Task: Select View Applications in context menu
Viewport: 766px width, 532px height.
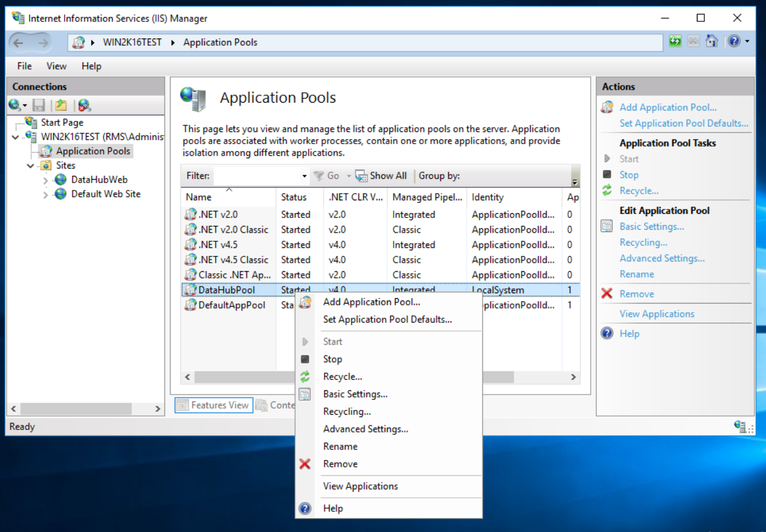Action: coord(361,486)
